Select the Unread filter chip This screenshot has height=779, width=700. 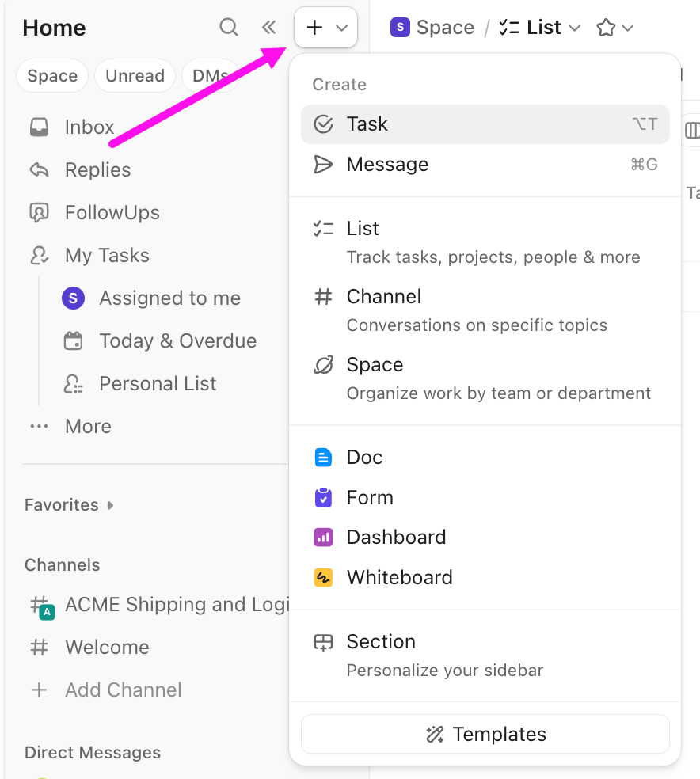click(135, 75)
